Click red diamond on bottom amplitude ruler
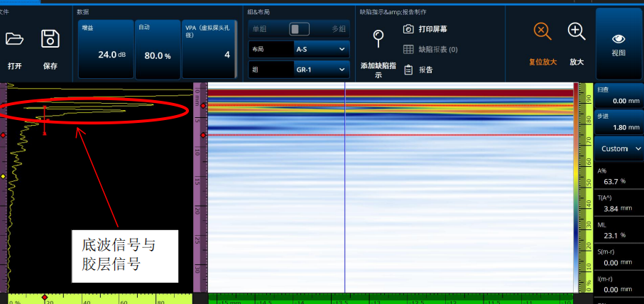Screen dimensions: 644x304 coord(45,297)
